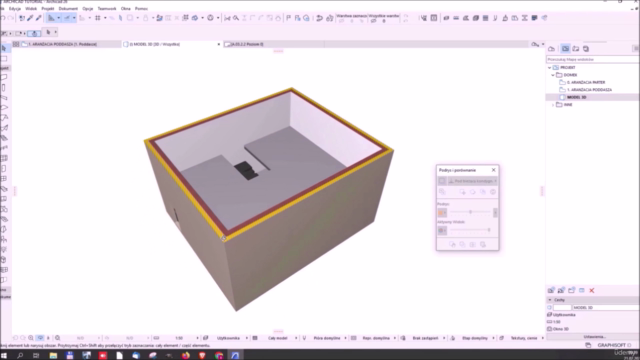Viewport: 640px width, 360px height.
Task: Select the syringe inject parameters tool
Action: (x=39, y=18)
